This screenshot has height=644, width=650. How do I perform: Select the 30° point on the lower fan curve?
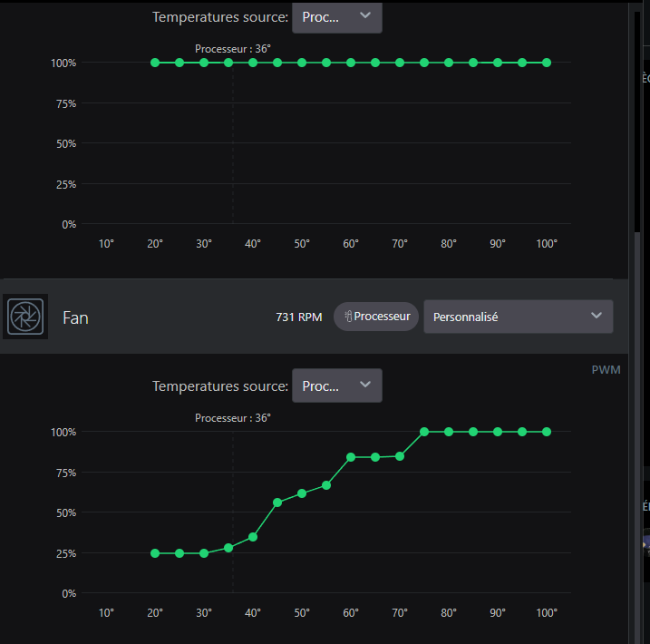tap(204, 553)
